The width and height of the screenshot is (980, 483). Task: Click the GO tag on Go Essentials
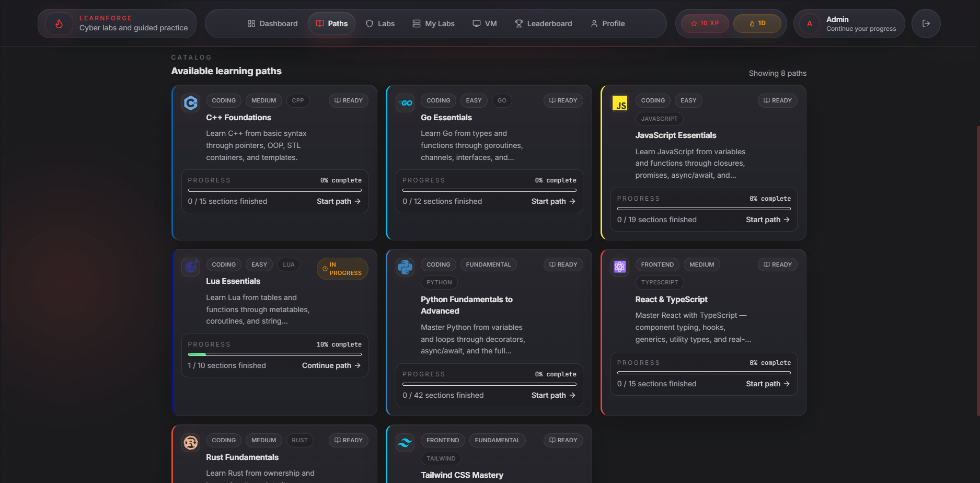point(502,100)
